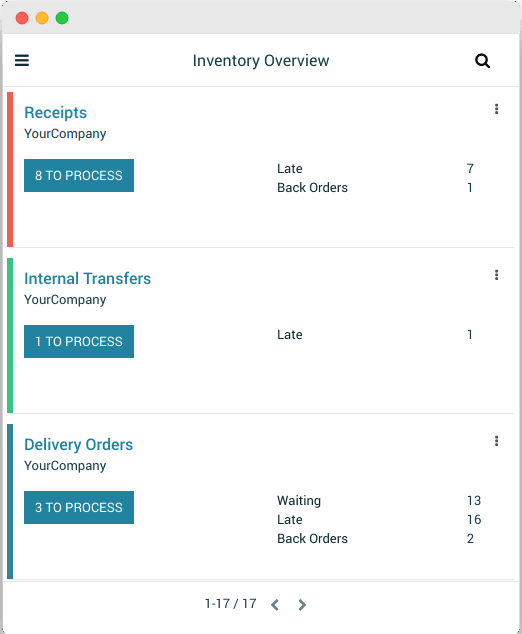Click the 3 TO PROCESS button
522x634 pixels.
(79, 507)
